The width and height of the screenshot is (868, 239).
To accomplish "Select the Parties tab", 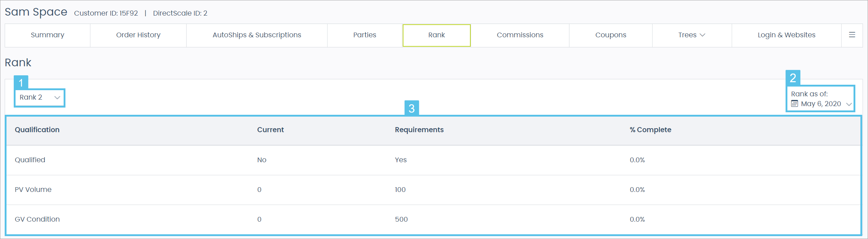I will click(x=364, y=35).
